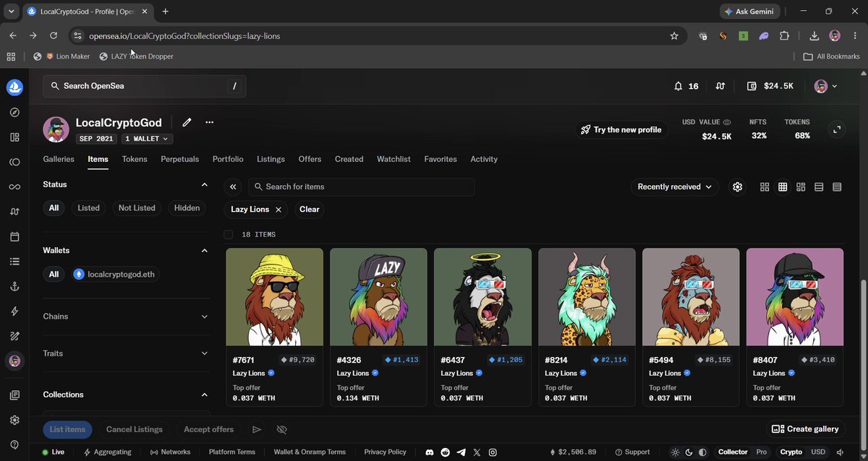The width and height of the screenshot is (868, 461).
Task: Switch to the Offers tab
Action: (x=310, y=159)
